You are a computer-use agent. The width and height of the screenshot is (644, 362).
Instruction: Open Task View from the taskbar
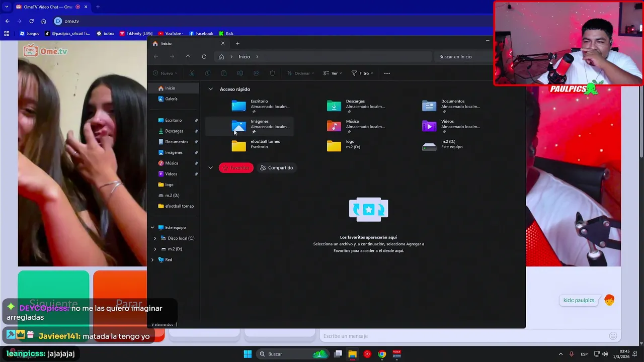coord(338,354)
